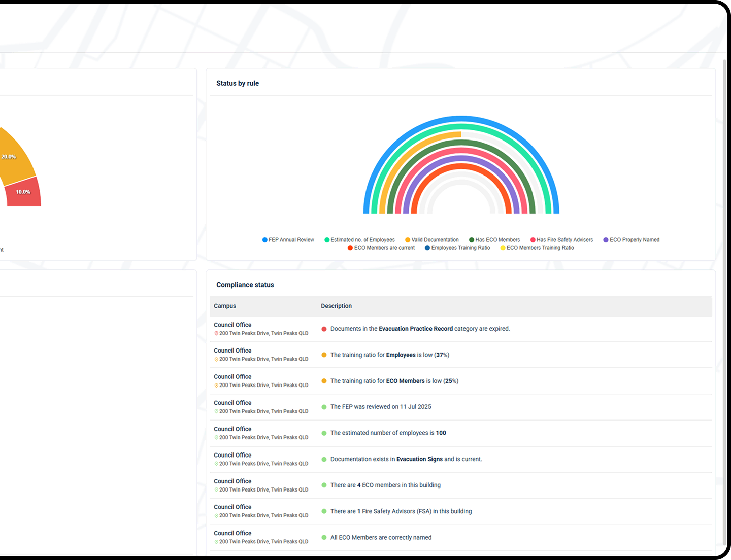731x560 pixels.
Task: Select the ECO Properly Named legend marker
Action: tap(605, 239)
